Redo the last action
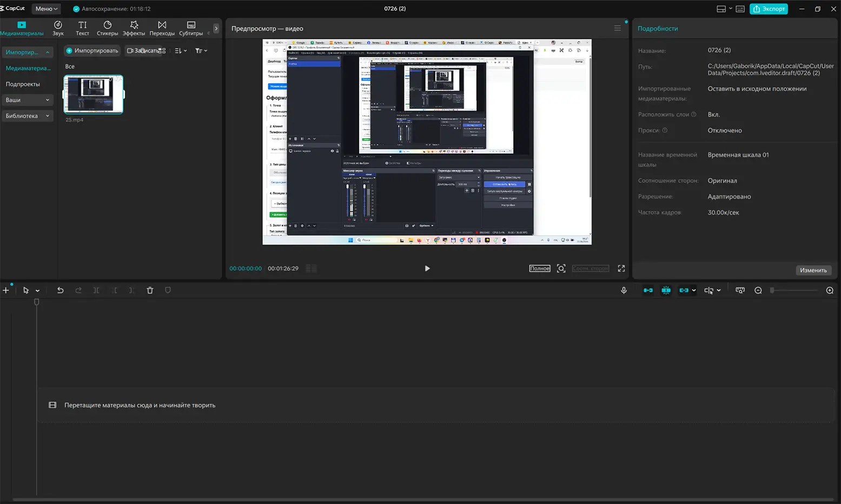The height and width of the screenshot is (504, 841). pos(78,290)
